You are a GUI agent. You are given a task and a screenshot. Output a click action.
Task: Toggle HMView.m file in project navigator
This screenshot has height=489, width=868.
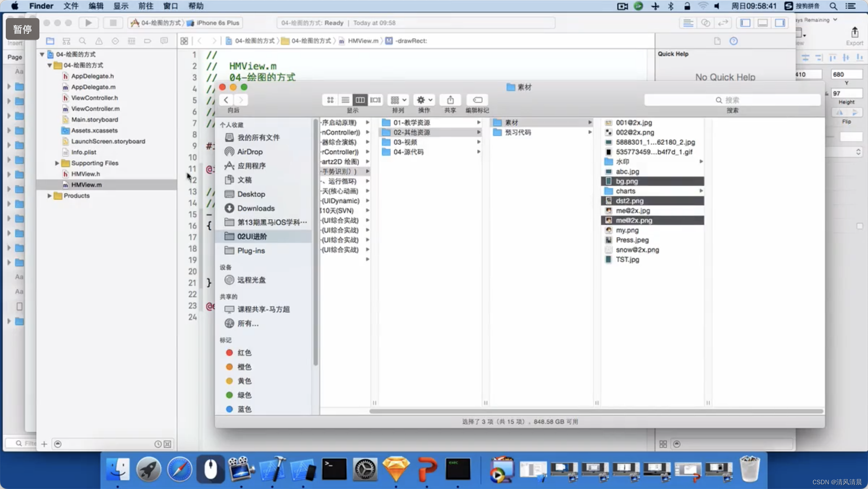point(86,184)
